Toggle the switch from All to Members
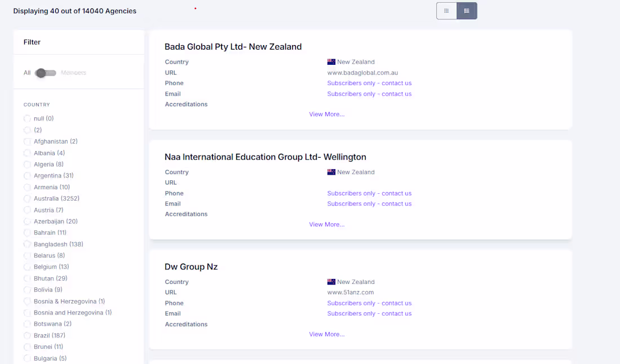Viewport: 620px width, 364px height. tap(46, 73)
